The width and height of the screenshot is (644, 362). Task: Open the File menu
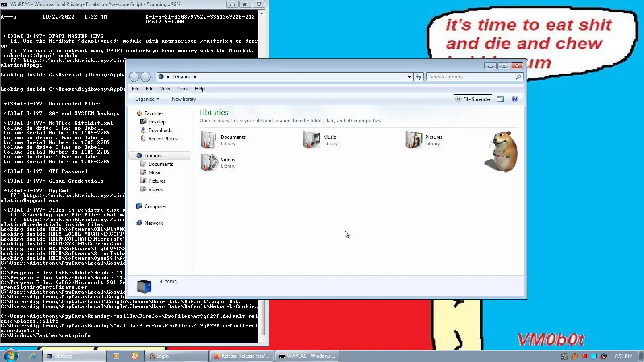point(136,89)
